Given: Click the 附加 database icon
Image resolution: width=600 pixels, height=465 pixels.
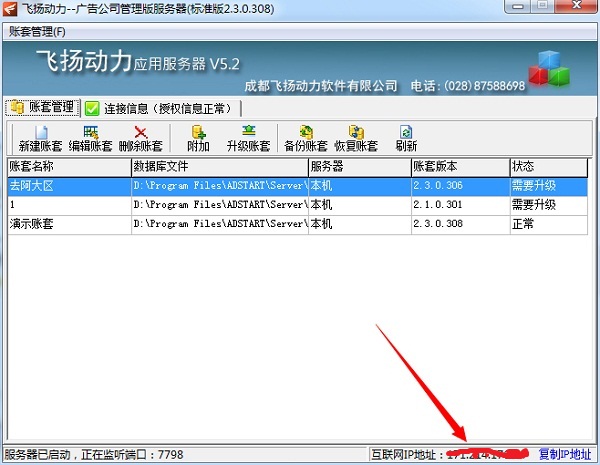Looking at the screenshot, I should [198, 132].
